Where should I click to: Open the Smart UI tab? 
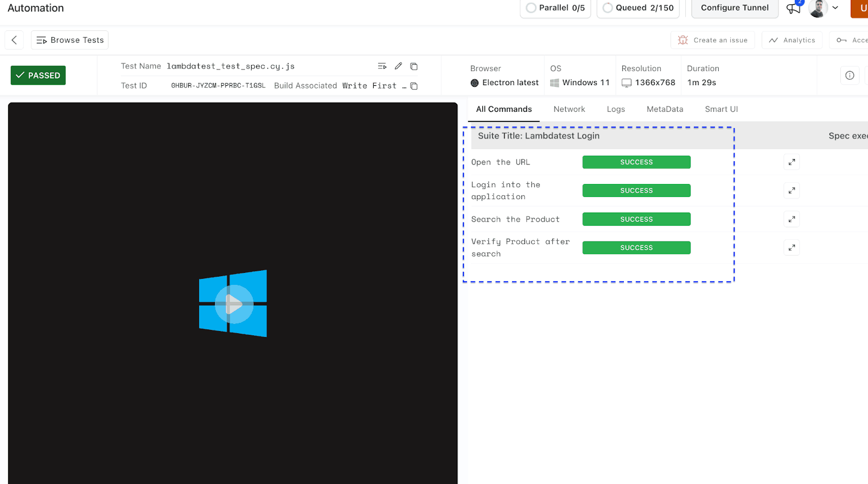point(721,109)
